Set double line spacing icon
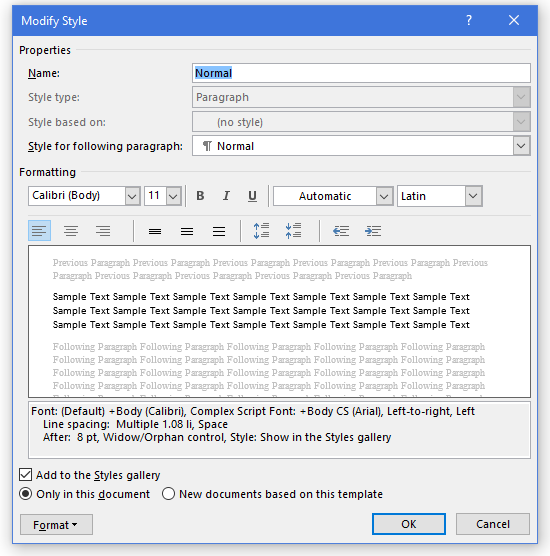550x556 pixels. 219,231
